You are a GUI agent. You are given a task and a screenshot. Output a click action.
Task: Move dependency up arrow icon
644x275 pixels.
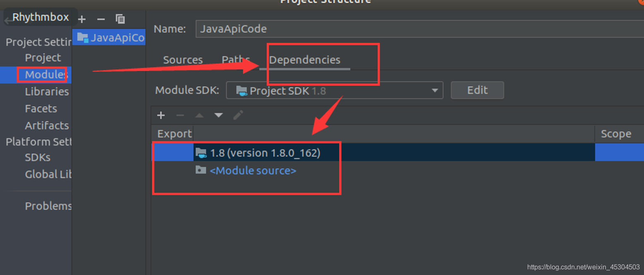click(199, 115)
